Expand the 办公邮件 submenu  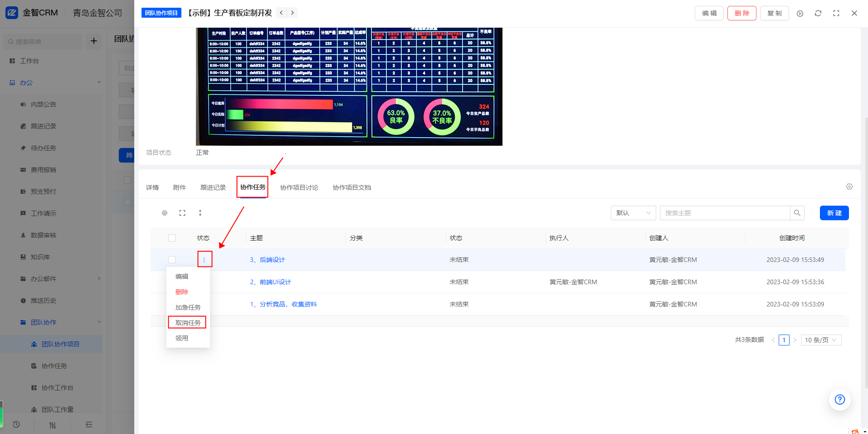(x=99, y=279)
